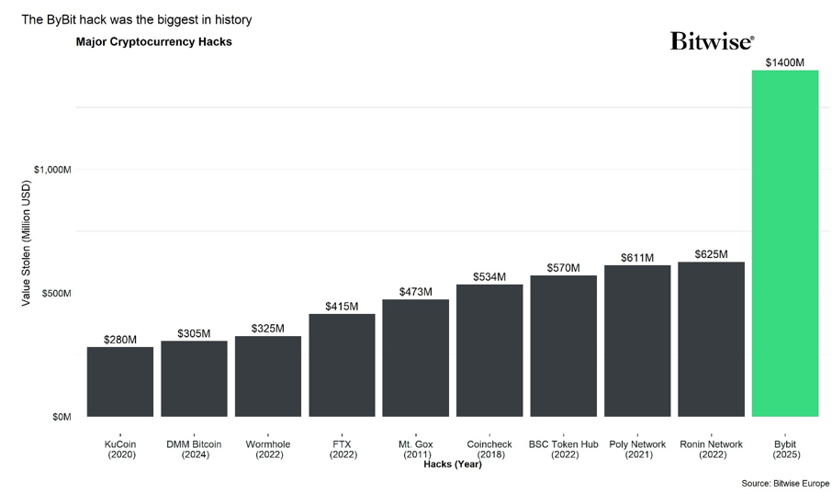Select the DMM Bitcoin bar
The height and width of the screenshot is (504, 832).
(194, 378)
